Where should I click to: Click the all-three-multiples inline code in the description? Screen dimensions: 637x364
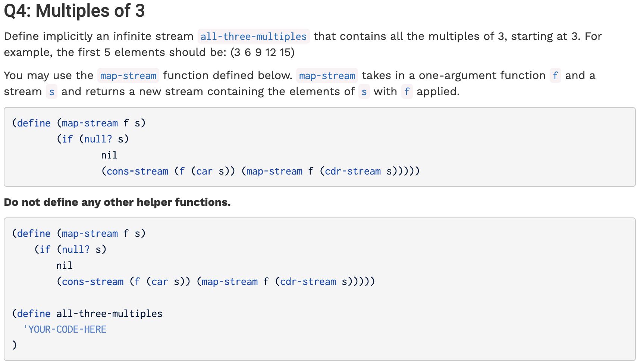pyautogui.click(x=253, y=37)
